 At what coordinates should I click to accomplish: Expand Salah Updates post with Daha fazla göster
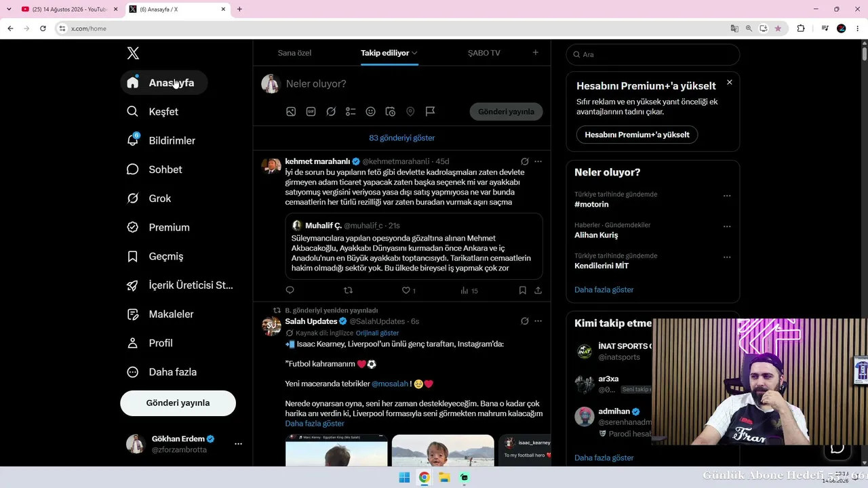tap(315, 424)
